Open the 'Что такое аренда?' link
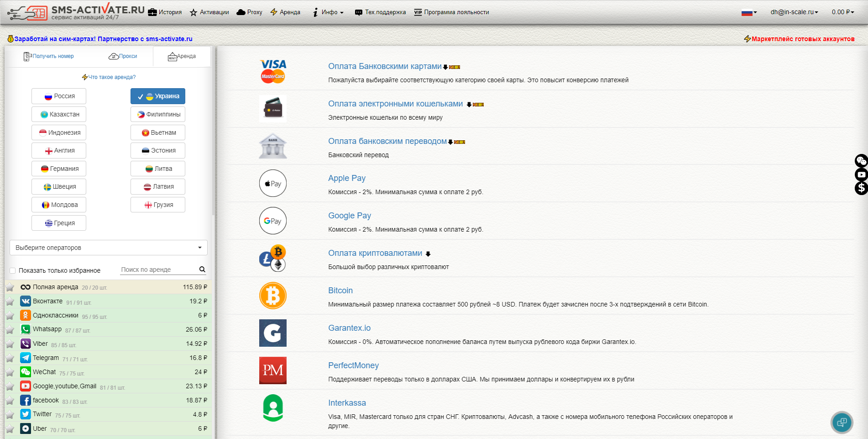 (x=109, y=77)
